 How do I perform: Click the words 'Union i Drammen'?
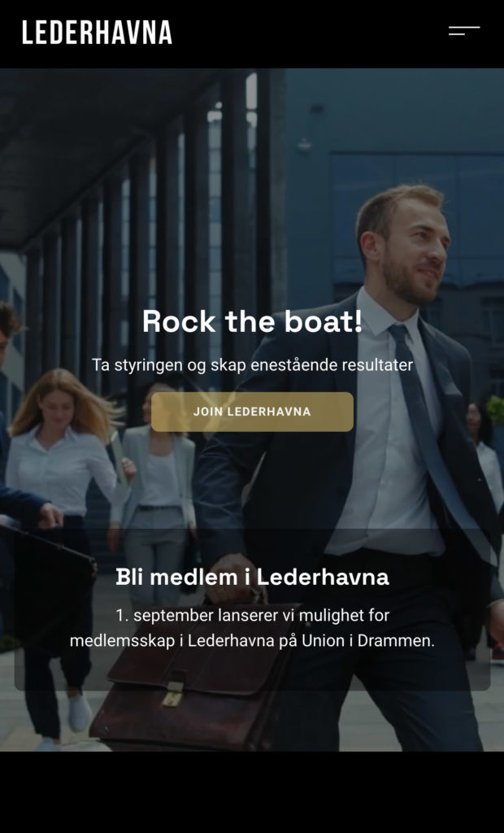(x=368, y=641)
